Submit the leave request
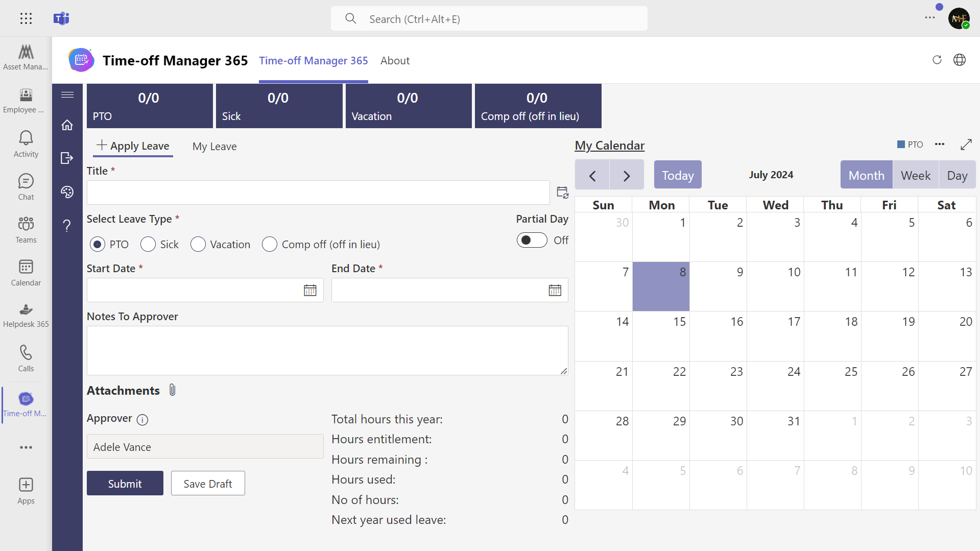The image size is (980, 551). tap(125, 483)
